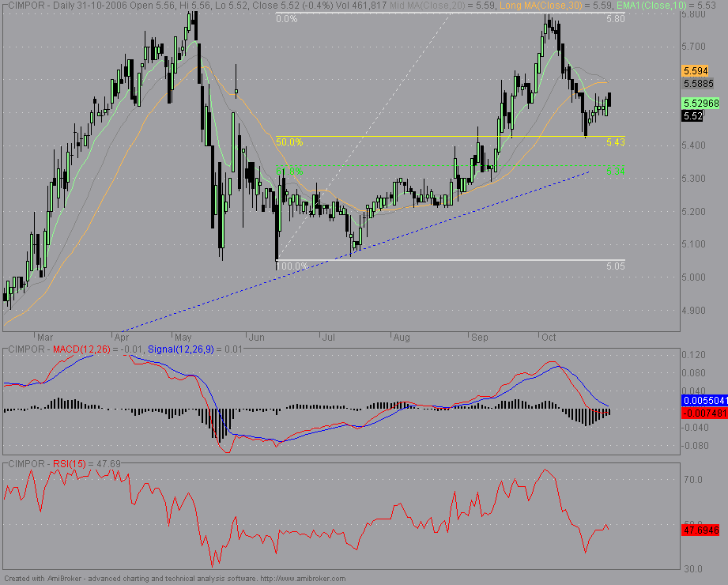The height and width of the screenshot is (585, 728).
Task: Click the gray 5.5885 price tag
Action: pyautogui.click(x=698, y=84)
